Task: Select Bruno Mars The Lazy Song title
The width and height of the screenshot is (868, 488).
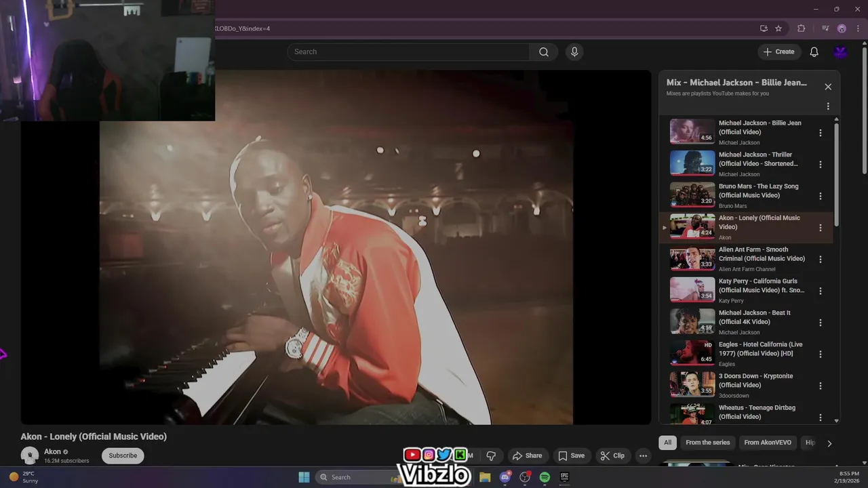Action: click(x=758, y=190)
